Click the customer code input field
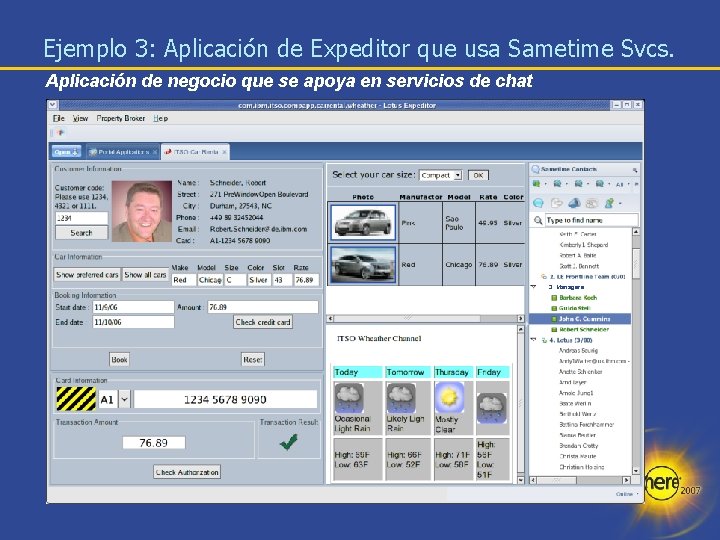 pos(82,218)
